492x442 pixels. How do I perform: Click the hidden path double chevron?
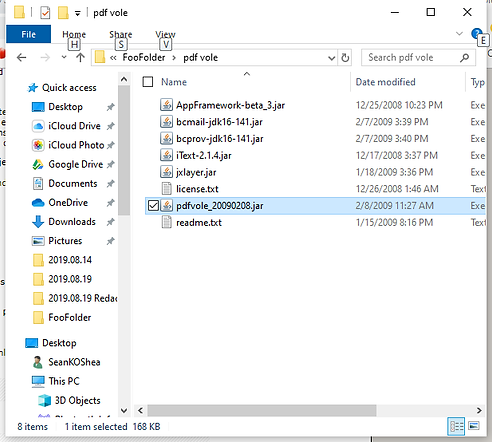pyautogui.click(x=113, y=58)
